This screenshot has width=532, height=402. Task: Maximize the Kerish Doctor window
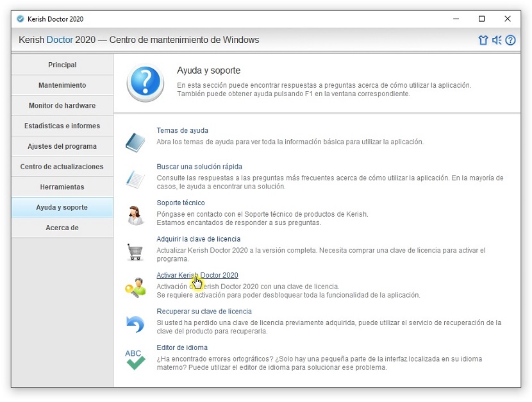coord(481,19)
